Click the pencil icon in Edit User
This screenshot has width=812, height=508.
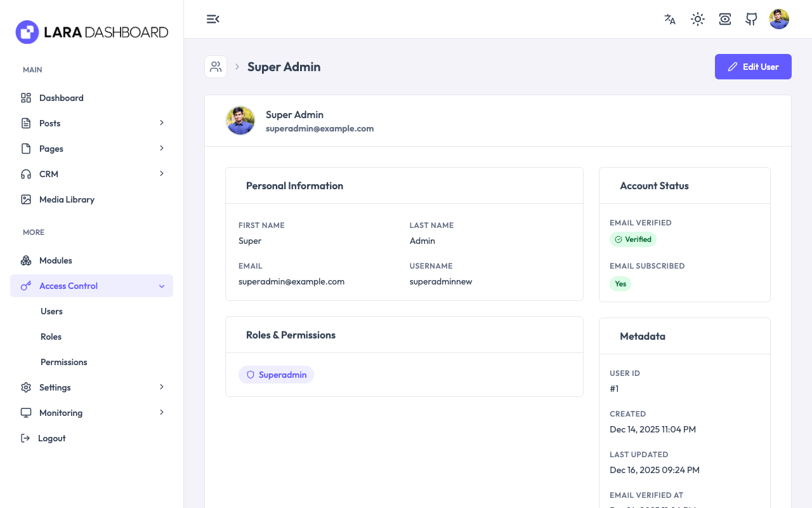[x=733, y=67]
